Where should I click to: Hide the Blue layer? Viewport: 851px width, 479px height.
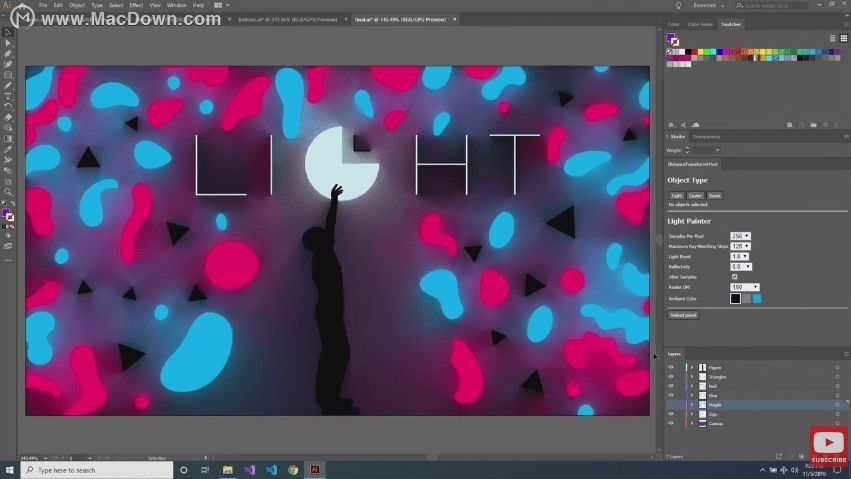coord(671,395)
